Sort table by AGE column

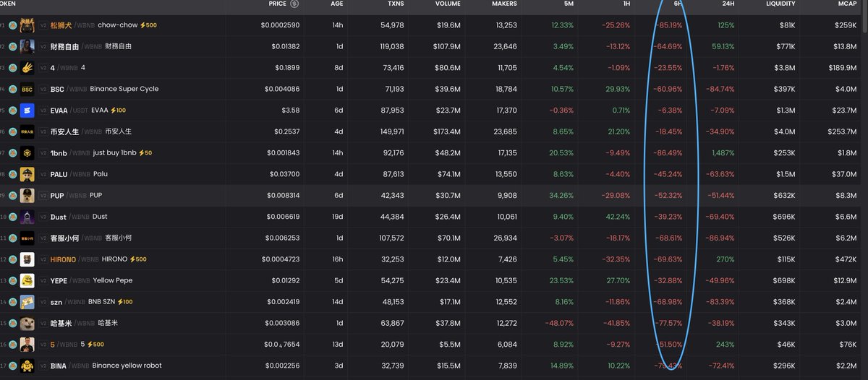[337, 4]
